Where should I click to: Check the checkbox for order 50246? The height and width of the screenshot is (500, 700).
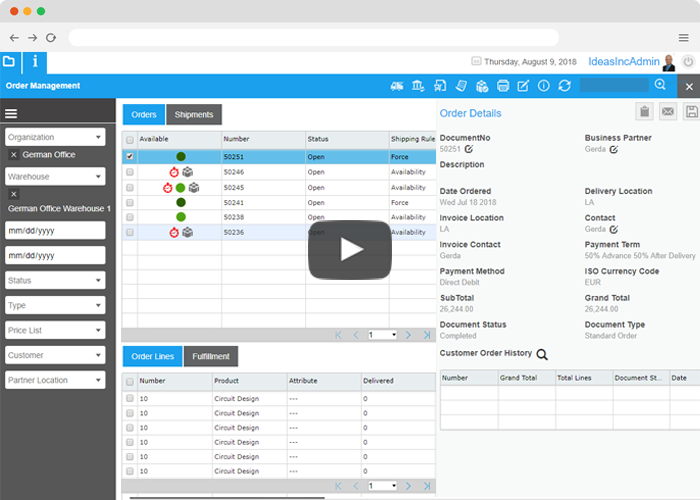[130, 172]
